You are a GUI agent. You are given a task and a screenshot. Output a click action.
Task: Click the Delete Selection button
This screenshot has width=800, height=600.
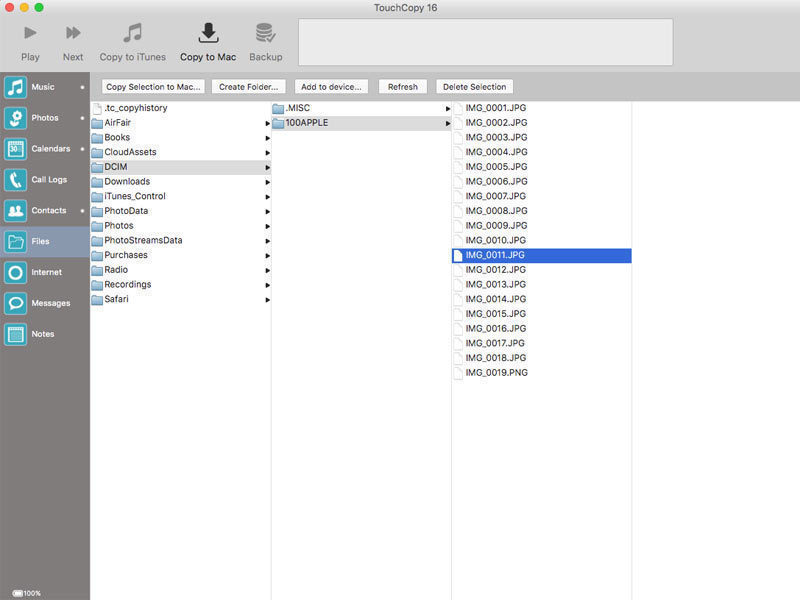click(x=474, y=87)
